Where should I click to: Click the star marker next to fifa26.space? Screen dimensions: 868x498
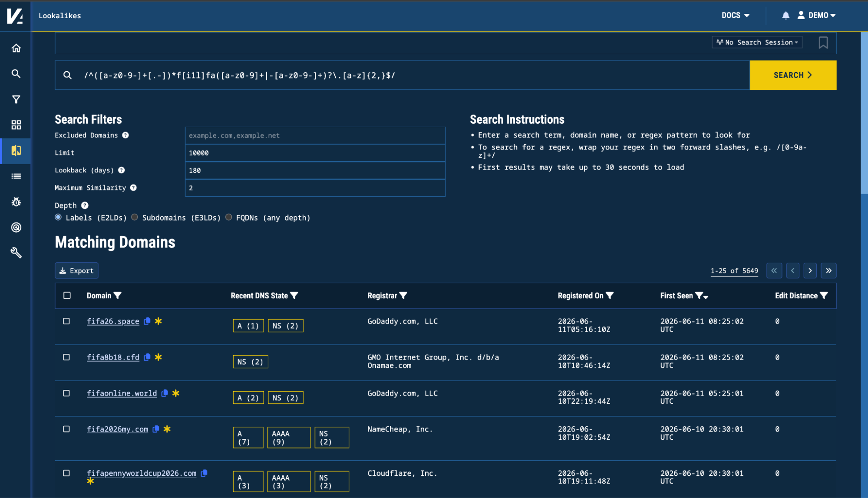158,321
